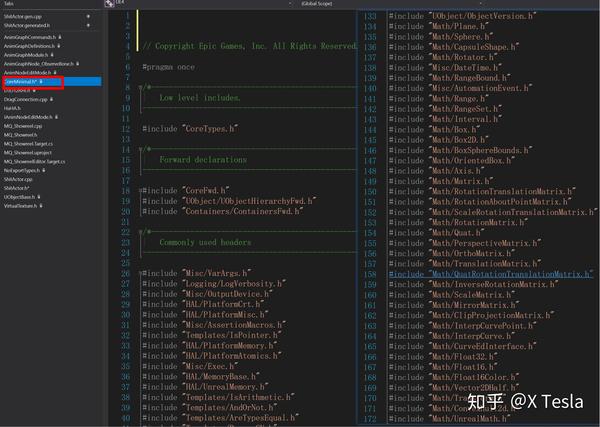
Task: Click lock icon next to VirtualTexture.h
Action: coord(41,205)
